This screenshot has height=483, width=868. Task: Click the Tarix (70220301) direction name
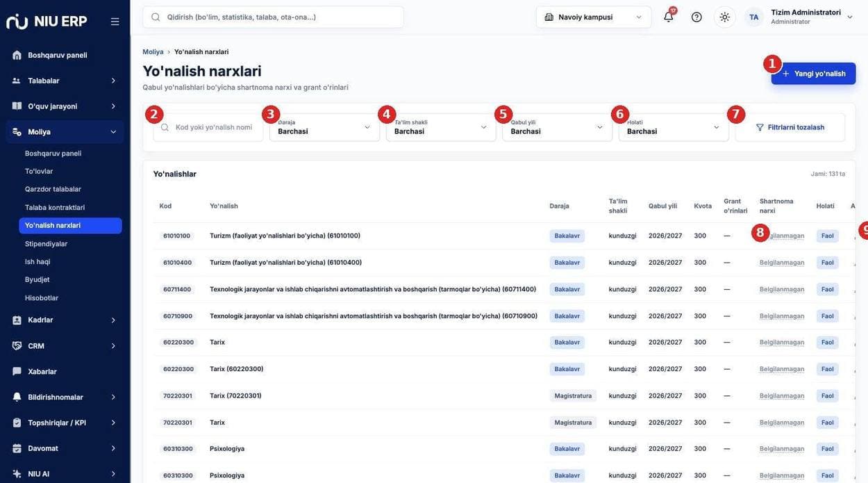coord(235,396)
